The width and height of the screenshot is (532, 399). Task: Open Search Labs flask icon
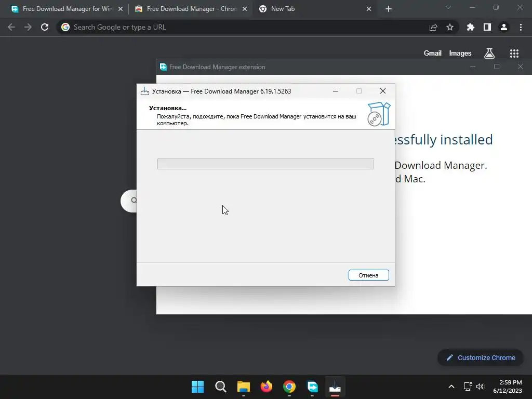[489, 54]
